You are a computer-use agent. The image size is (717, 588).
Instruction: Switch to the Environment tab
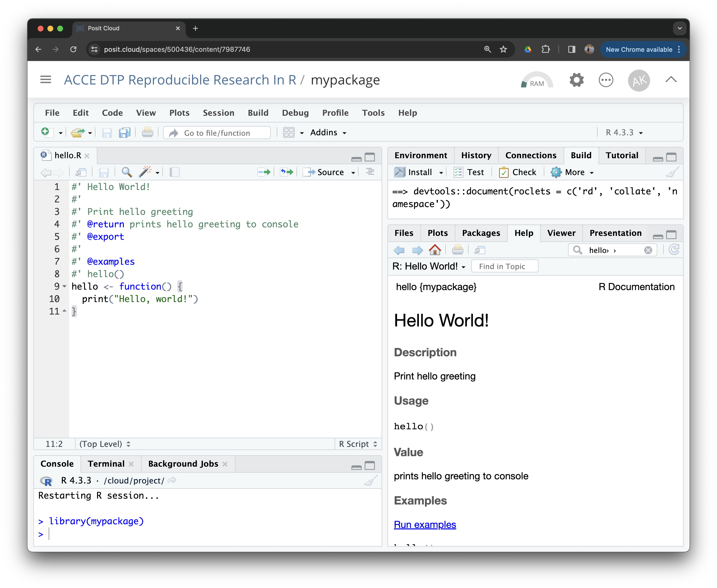421,155
